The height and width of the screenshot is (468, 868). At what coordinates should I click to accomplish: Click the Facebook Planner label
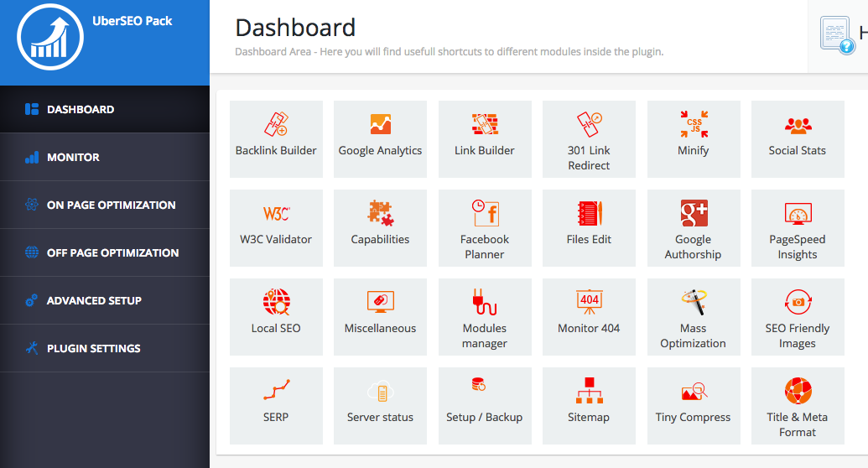point(485,247)
